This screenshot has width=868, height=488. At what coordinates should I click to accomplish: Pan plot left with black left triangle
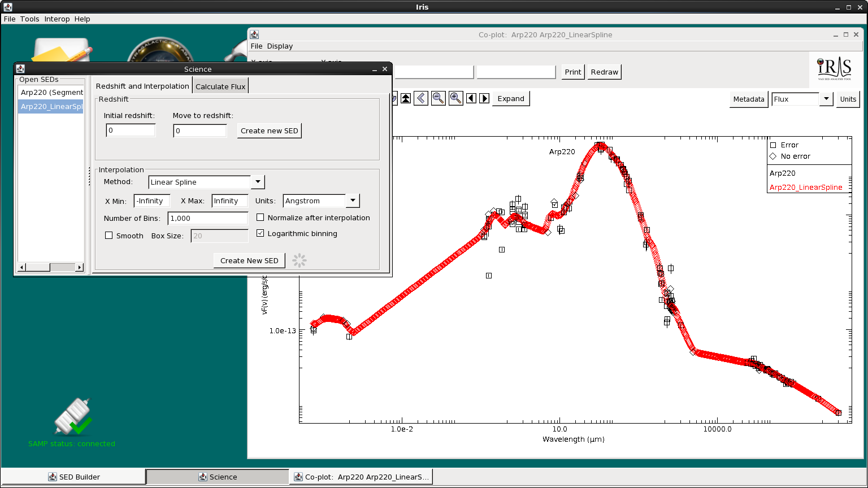point(471,98)
